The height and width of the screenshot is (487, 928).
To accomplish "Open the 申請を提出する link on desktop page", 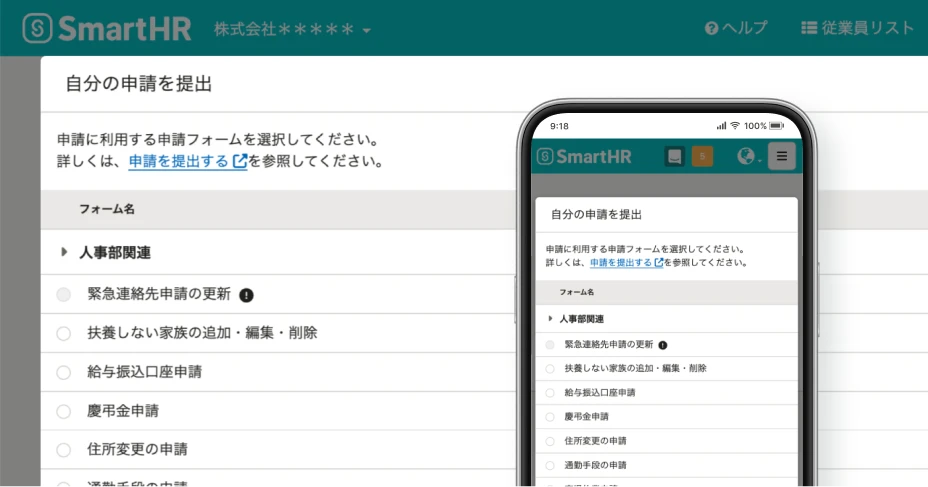I will tap(188, 162).
